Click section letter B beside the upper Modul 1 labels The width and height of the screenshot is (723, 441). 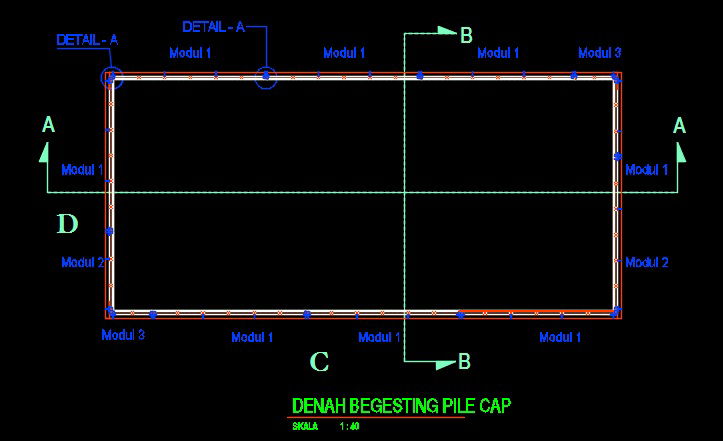[x=467, y=36]
